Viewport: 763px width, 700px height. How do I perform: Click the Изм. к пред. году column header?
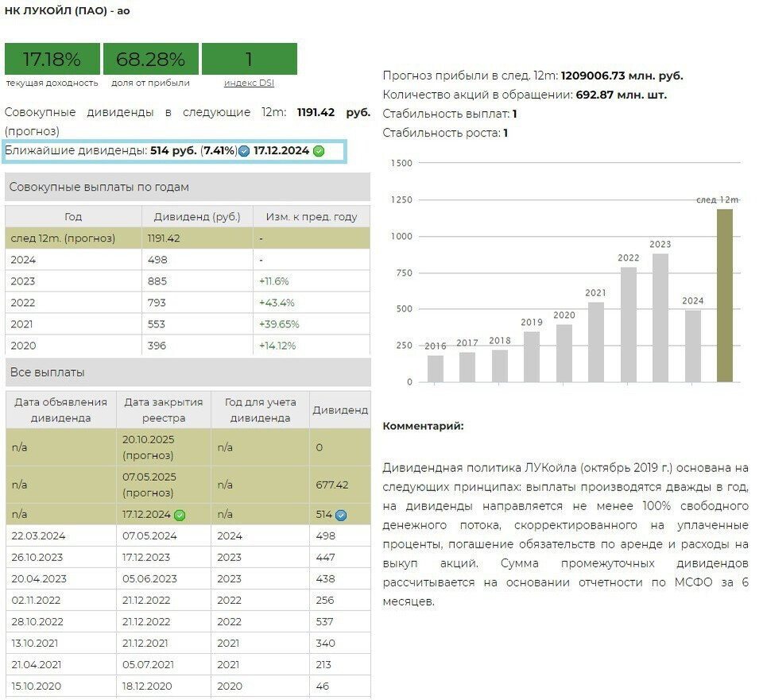[x=311, y=216]
